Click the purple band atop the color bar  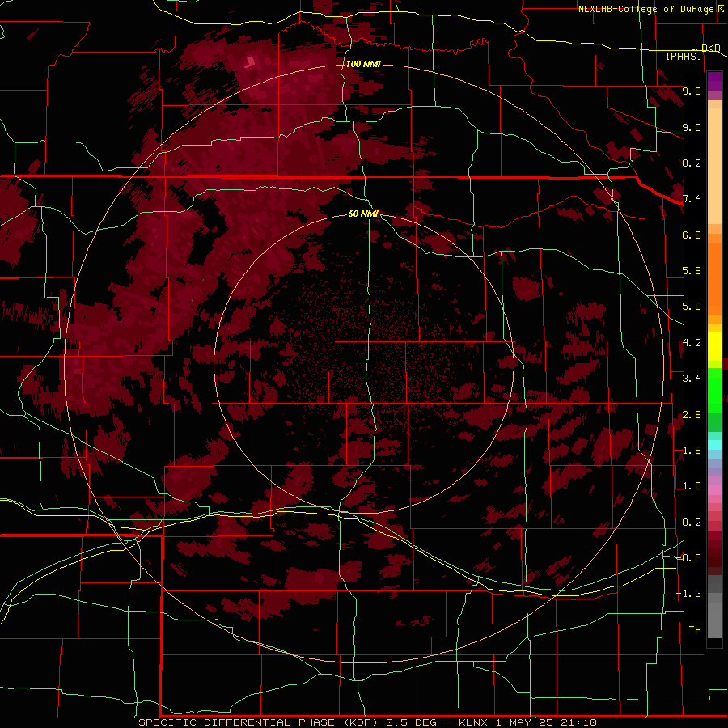(x=714, y=82)
